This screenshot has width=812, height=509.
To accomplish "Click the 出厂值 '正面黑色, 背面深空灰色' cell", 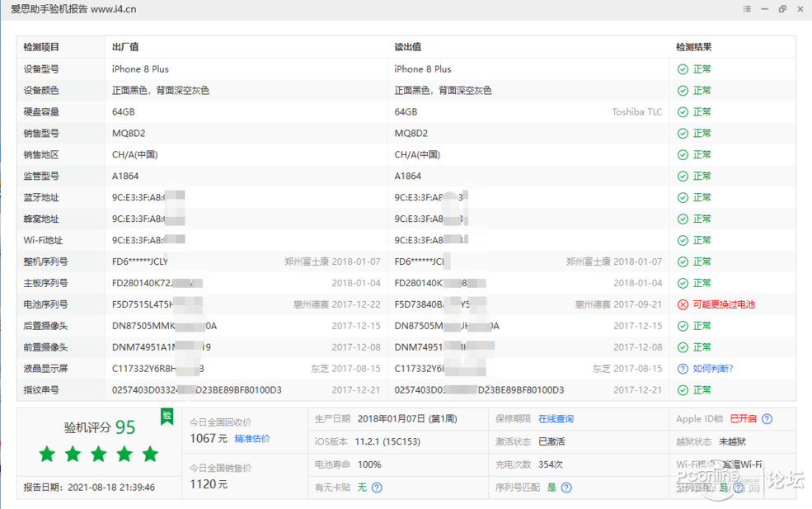I will click(161, 91).
